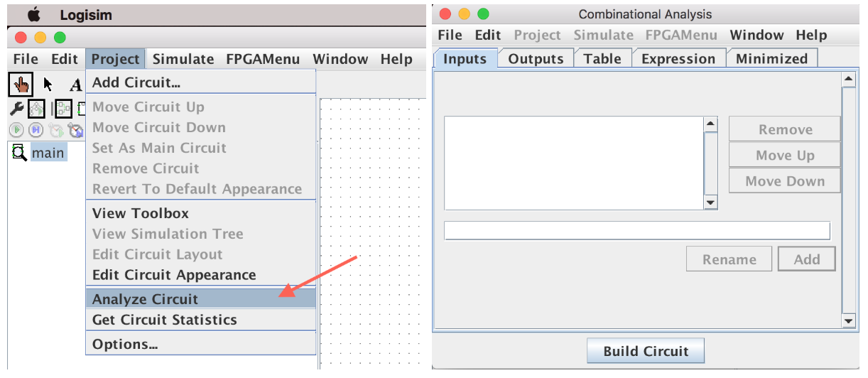Choose Analyze Circuit from Project menu
868x378 pixels.
[x=145, y=299]
